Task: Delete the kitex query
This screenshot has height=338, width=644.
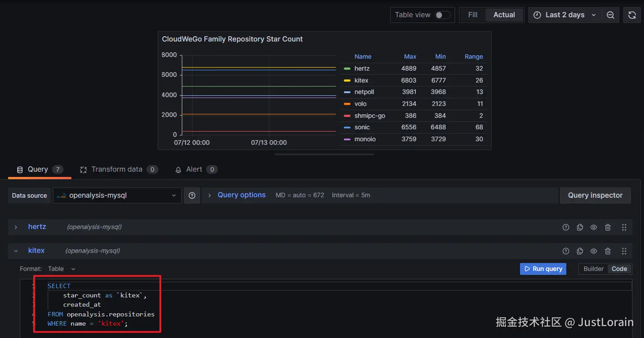Action: (608, 251)
